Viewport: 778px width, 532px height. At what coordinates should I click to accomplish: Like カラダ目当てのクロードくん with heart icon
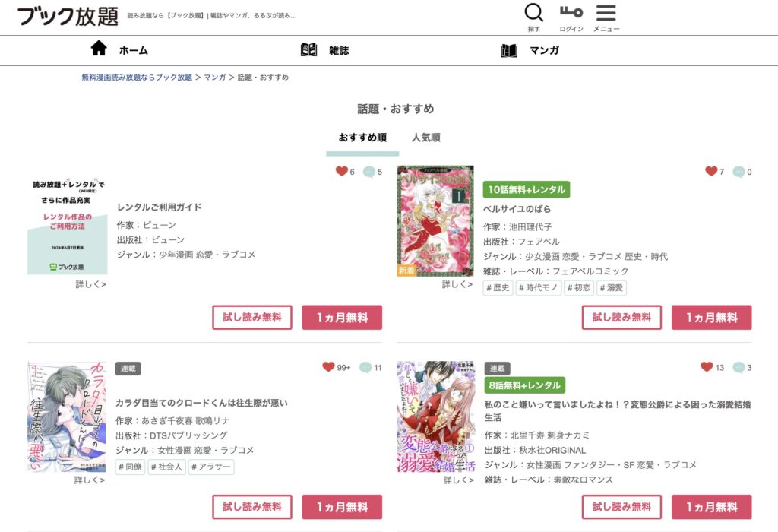click(x=328, y=367)
